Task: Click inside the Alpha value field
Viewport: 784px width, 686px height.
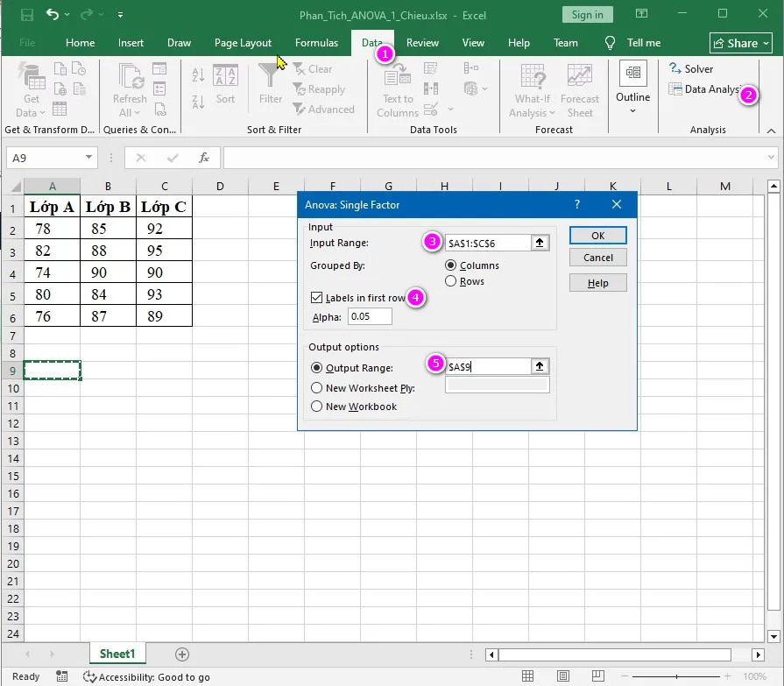Action: click(368, 316)
